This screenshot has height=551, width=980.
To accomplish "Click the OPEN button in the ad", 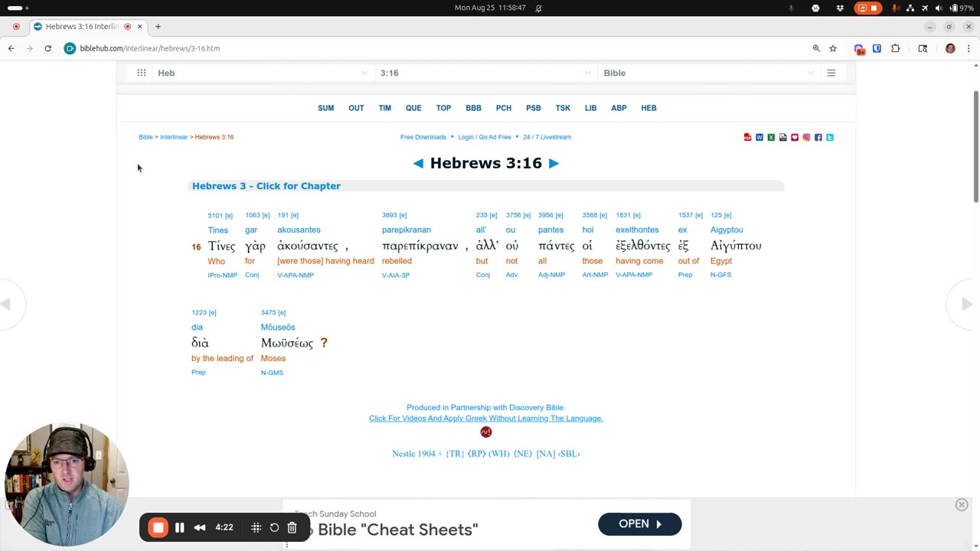I will 640,524.
